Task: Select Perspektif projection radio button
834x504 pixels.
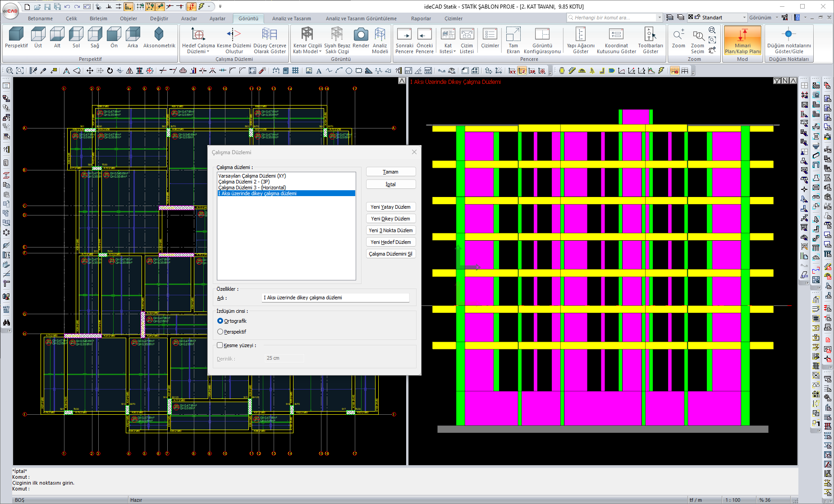Action: [220, 332]
